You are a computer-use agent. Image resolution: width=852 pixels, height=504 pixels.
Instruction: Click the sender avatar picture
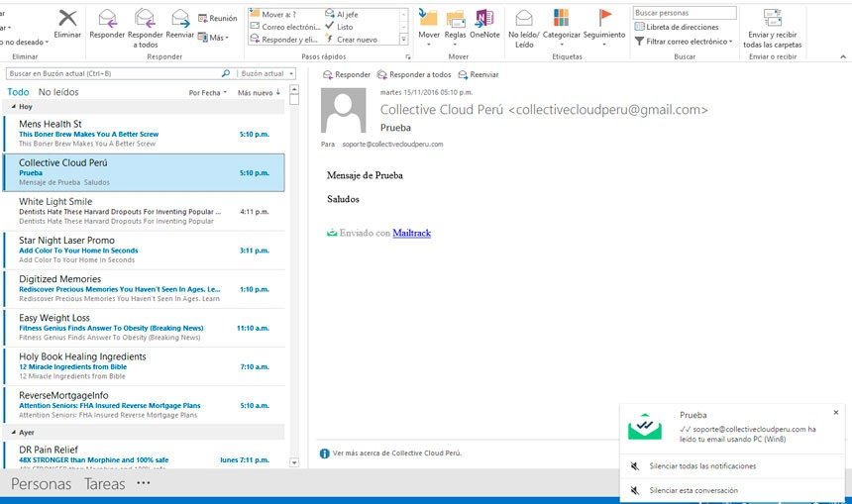point(343,110)
